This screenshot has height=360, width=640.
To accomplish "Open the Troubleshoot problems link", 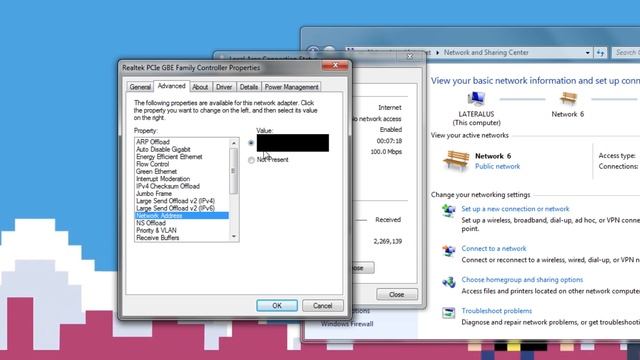I will pyautogui.click(x=497, y=311).
